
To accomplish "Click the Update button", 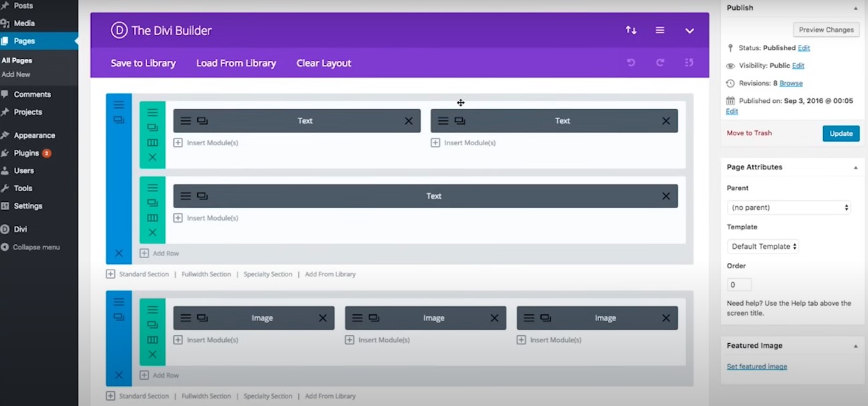I will tap(841, 133).
